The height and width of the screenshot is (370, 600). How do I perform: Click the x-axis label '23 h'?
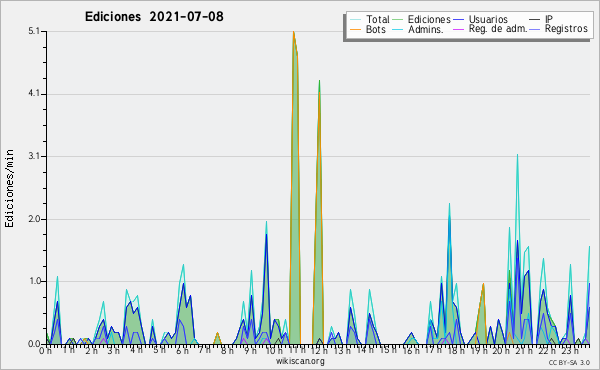pyautogui.click(x=570, y=351)
